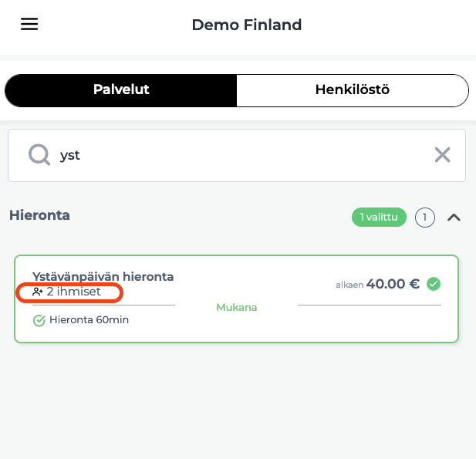Select the Palvelut tab
The image size is (476, 459).
(x=121, y=90)
